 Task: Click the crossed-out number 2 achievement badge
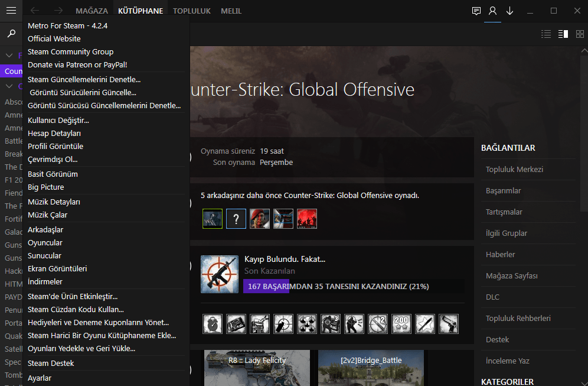pos(378,324)
